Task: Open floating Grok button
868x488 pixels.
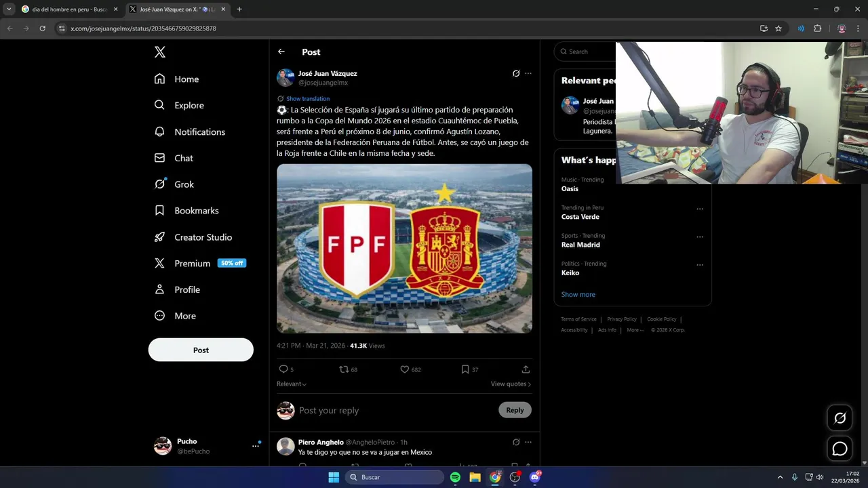Action: (840, 418)
